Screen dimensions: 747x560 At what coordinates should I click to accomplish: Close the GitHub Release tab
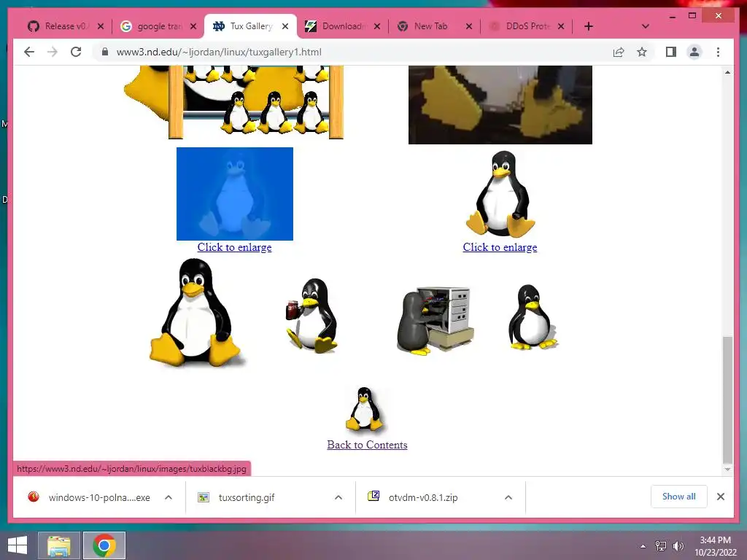pos(101,26)
